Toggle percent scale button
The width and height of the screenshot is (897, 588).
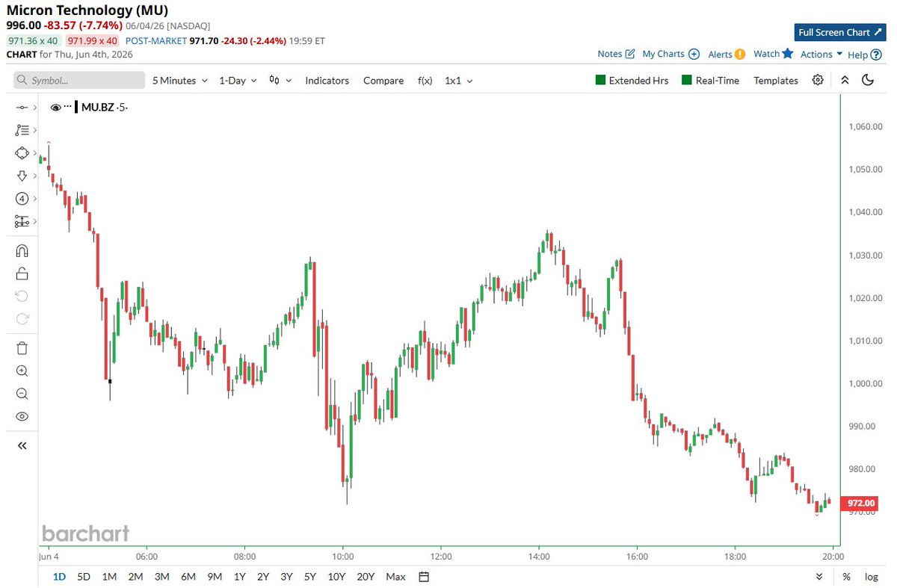point(846,576)
